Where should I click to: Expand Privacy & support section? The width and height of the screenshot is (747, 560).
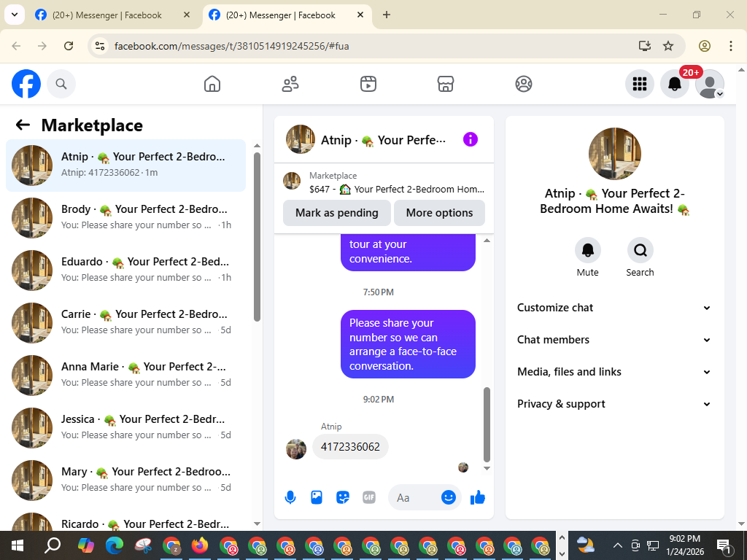coord(614,404)
